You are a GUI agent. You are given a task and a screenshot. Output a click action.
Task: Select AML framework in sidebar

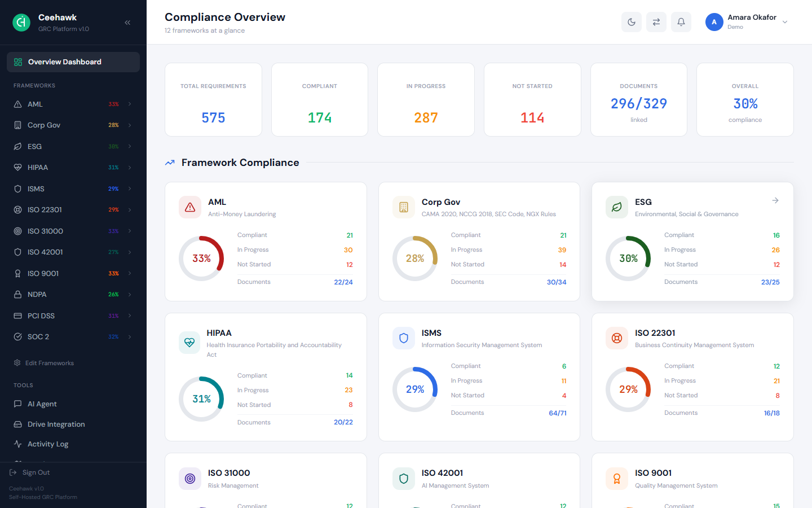tap(73, 104)
